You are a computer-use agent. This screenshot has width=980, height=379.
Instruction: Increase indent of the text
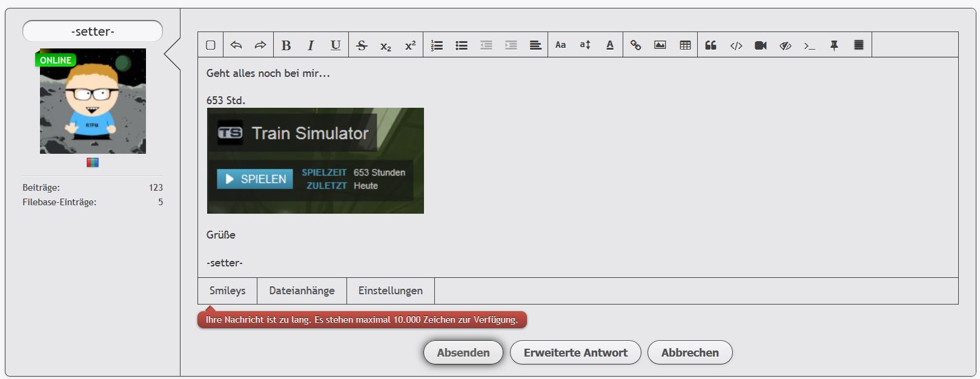[x=511, y=45]
